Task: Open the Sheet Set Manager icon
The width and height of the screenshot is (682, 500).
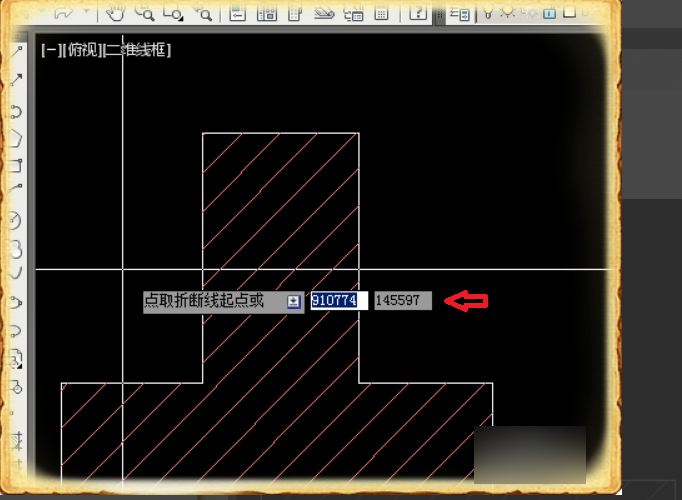Action: [x=324, y=13]
